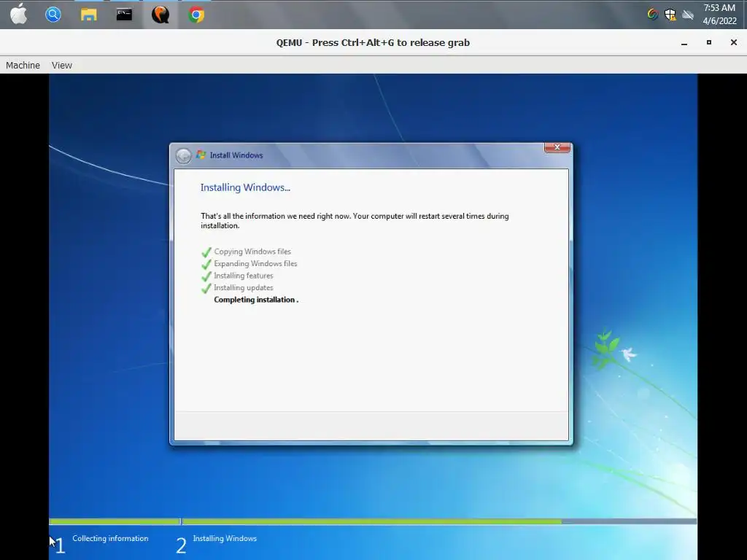Open File Explorer from the taskbar

88,15
